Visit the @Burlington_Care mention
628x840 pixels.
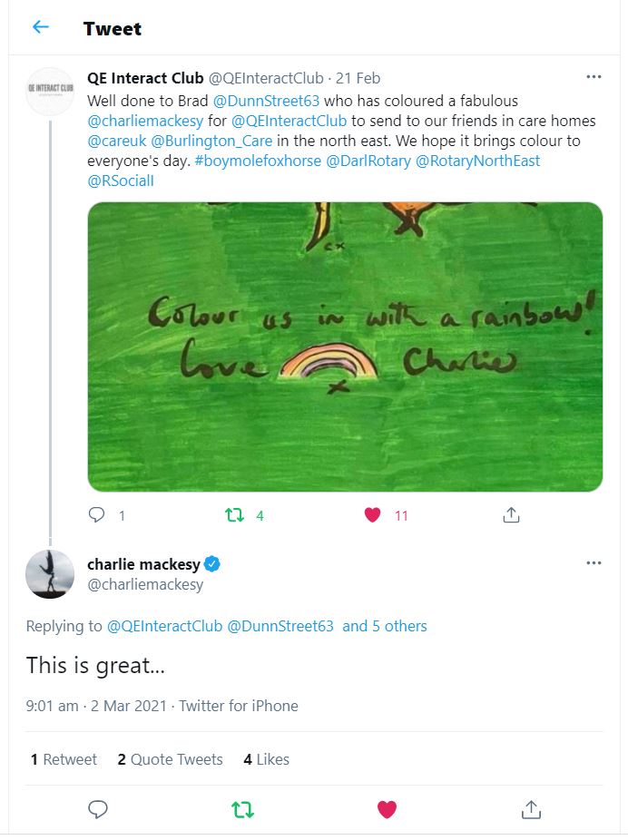[211, 141]
